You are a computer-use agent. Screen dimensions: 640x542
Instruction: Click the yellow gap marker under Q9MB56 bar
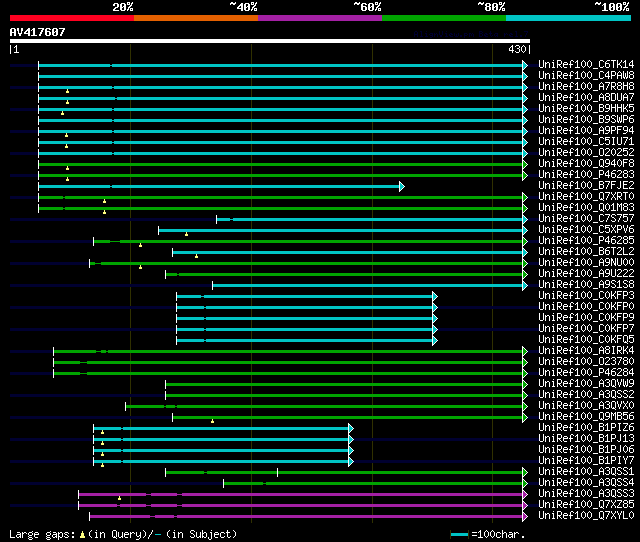212,421
